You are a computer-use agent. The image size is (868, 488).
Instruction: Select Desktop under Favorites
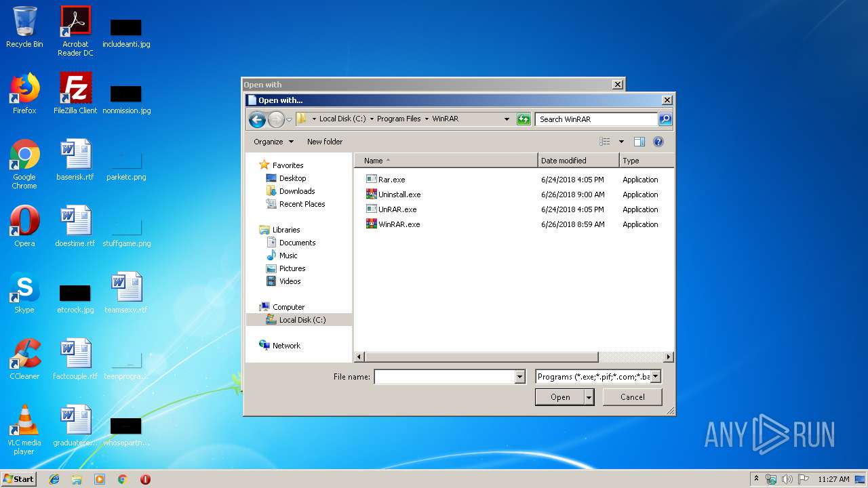pos(292,178)
